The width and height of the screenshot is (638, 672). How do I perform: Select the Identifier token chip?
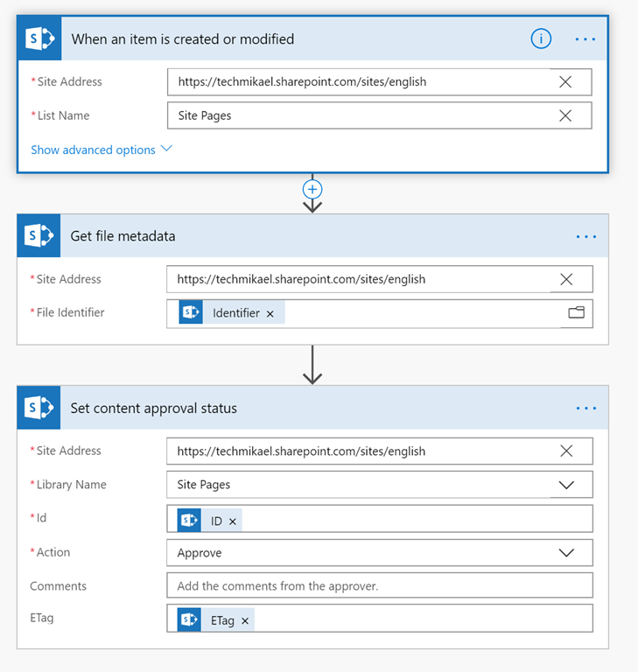coord(232,312)
